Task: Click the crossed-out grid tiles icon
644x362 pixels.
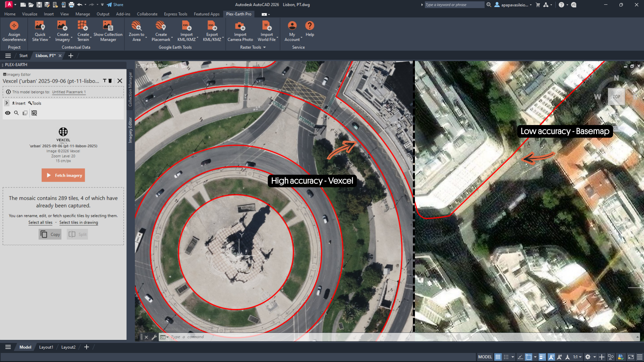Action: [34, 113]
